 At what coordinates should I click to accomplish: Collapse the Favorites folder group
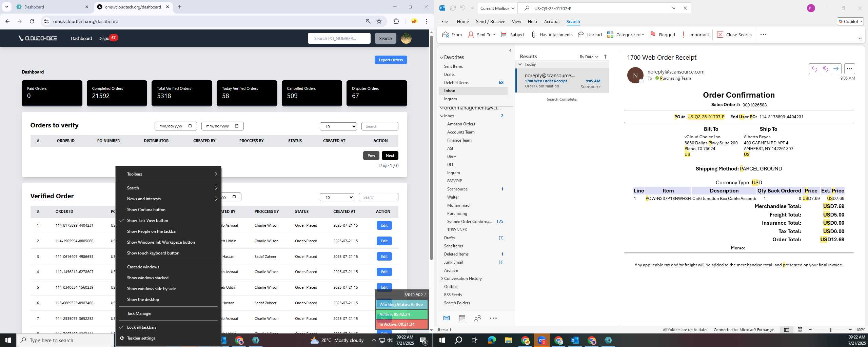tap(442, 57)
